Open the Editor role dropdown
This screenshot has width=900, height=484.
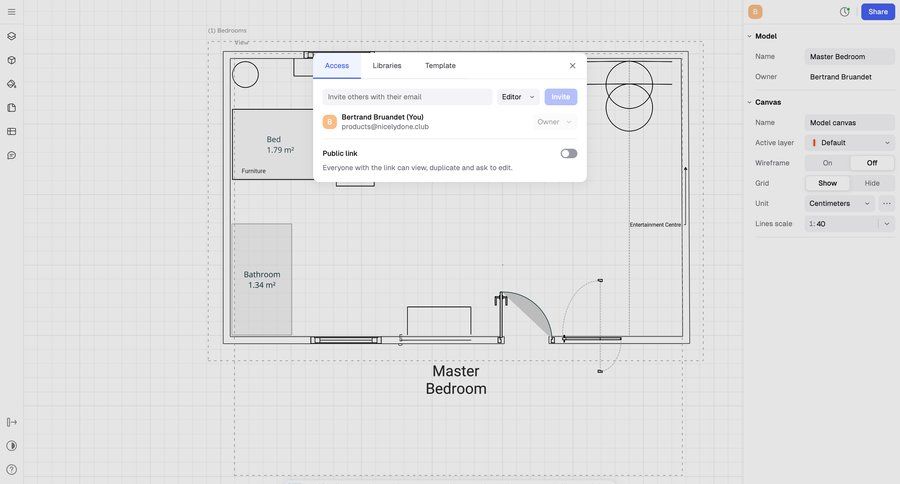[x=518, y=97]
